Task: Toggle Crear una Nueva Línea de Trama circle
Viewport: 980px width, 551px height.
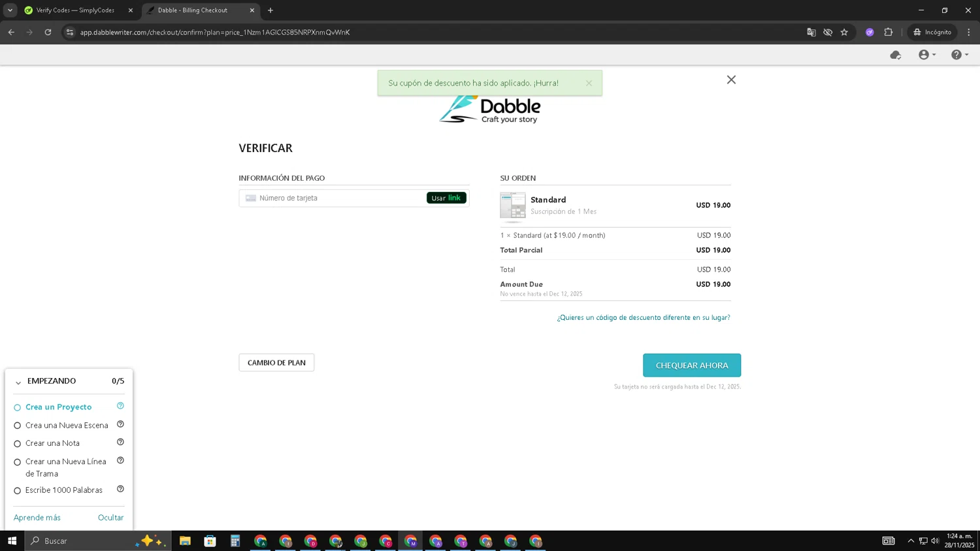Action: pyautogui.click(x=18, y=462)
